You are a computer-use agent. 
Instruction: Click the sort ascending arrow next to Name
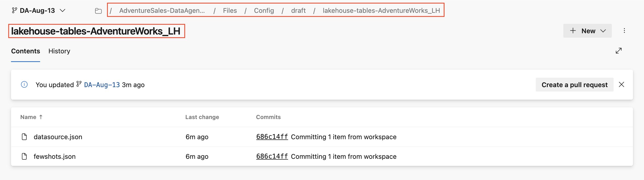click(41, 117)
